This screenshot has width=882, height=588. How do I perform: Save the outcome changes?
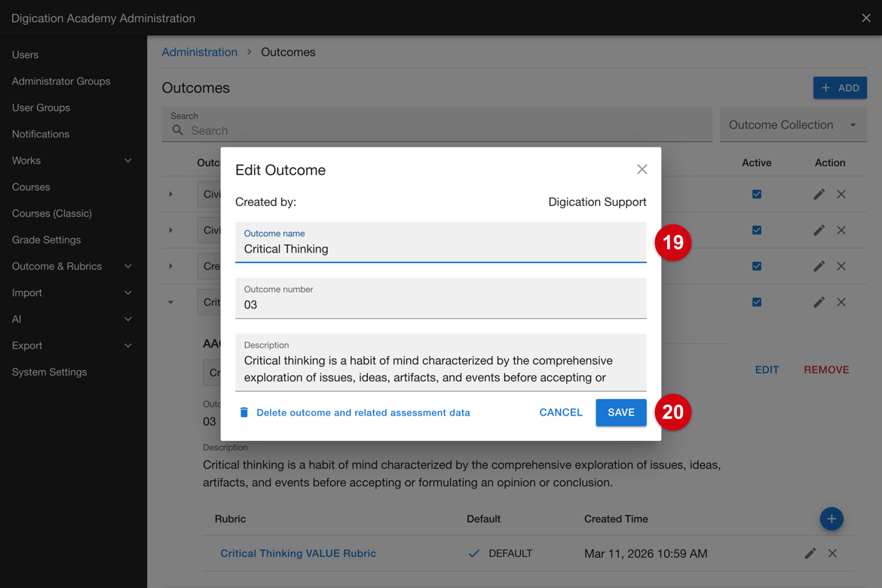621,412
